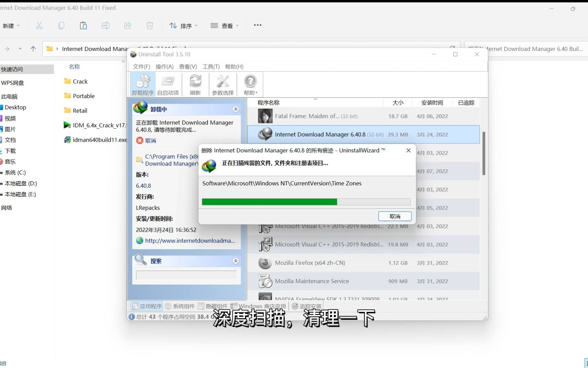Click the forward navigation arrow in Explorer
This screenshot has height=368, width=588.
7,49
